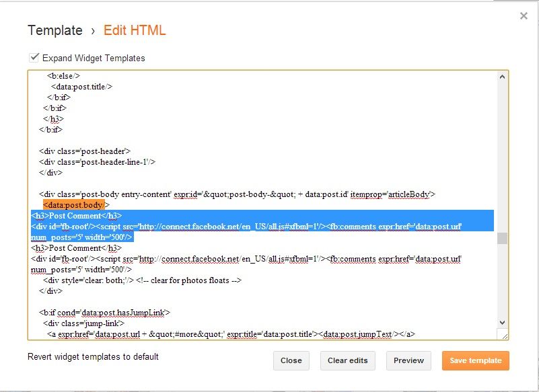
Task: Click the data:post.hasJumpLink condition line
Action: pyautogui.click(x=105, y=313)
